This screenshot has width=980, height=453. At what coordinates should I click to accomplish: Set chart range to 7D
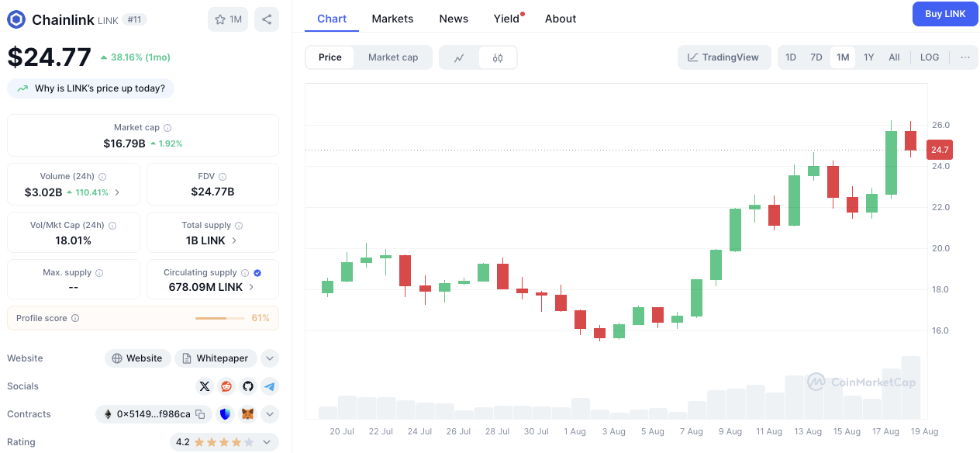(x=816, y=57)
